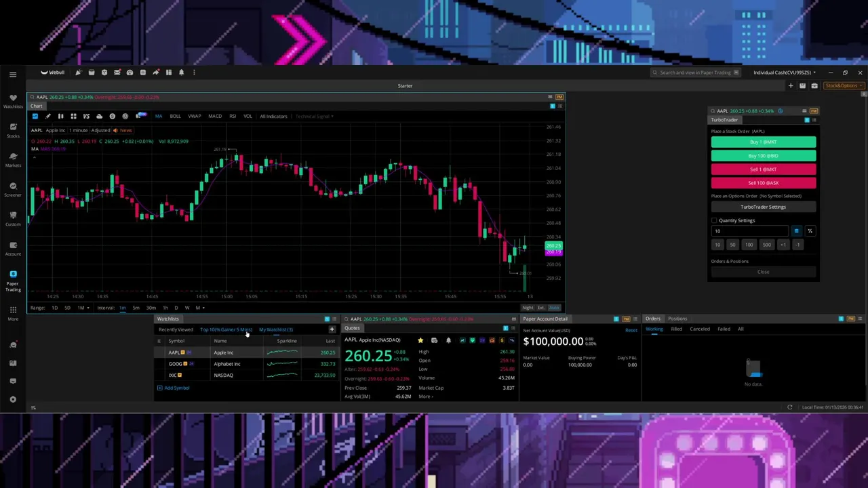Click Buy 1 @MKT button
Viewport: 868px width, 488px height.
pos(764,142)
